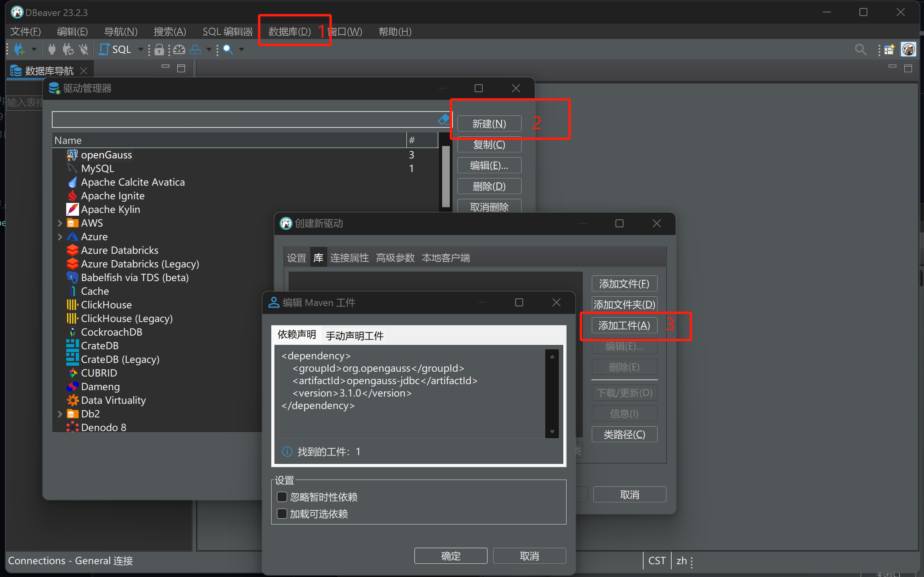924x577 pixels.
Task: Expand the AWS driver group
Action: pyautogui.click(x=60, y=223)
